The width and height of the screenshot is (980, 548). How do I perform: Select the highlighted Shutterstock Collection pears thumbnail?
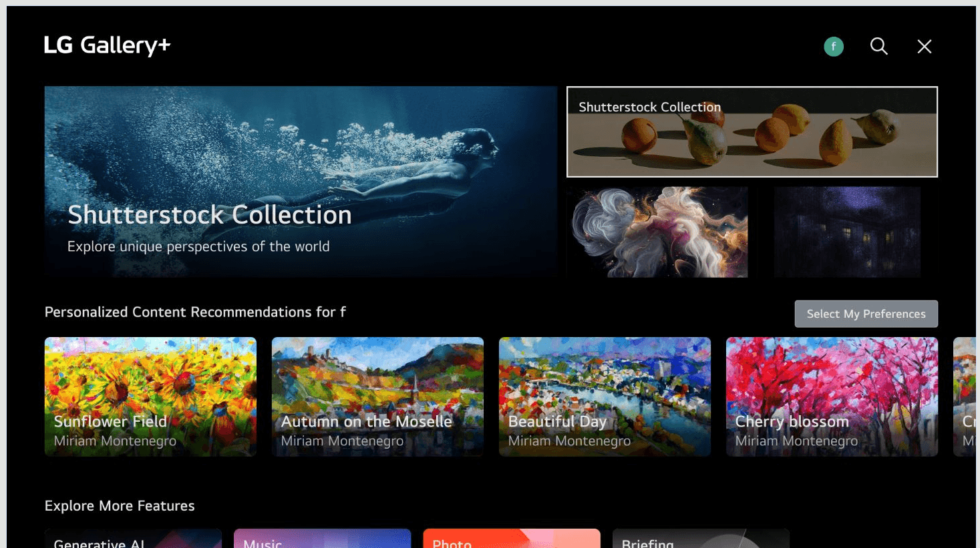pos(752,131)
